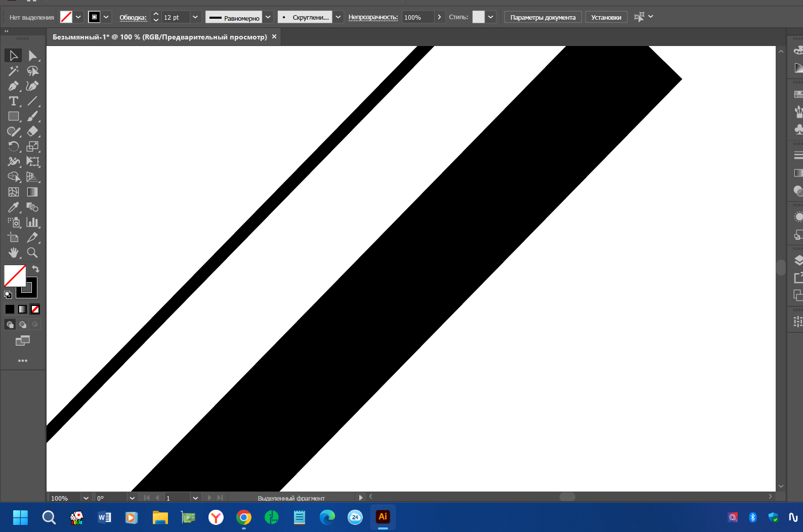Open Edit Toolbar three-dots menu
Image resolution: width=803 pixels, height=532 pixels.
pyautogui.click(x=22, y=361)
